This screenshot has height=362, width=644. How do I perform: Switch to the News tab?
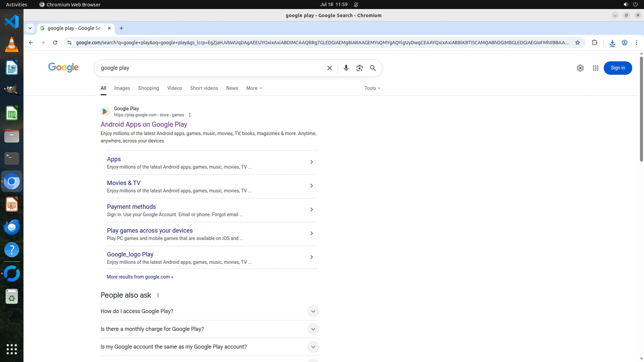[232, 88]
